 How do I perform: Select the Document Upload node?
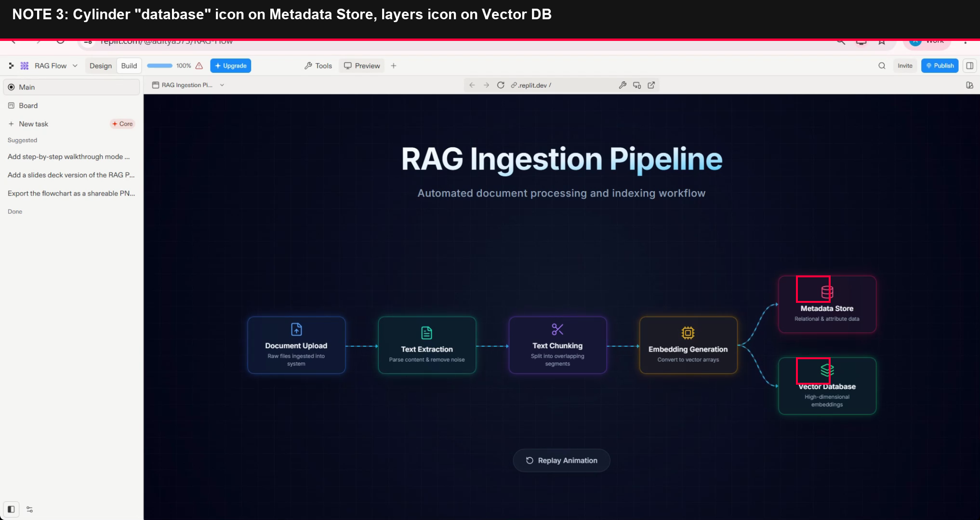(x=296, y=345)
